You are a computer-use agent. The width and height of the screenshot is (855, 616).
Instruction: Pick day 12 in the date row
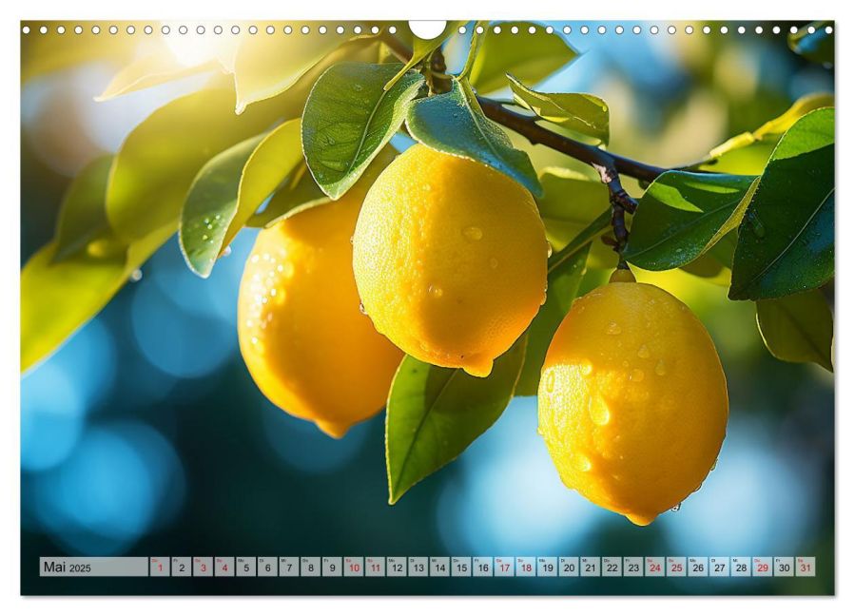(x=396, y=568)
